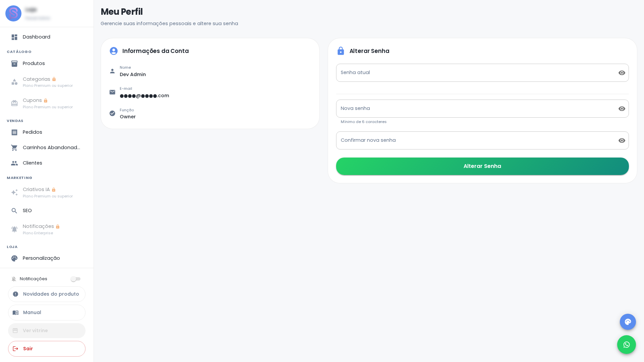The width and height of the screenshot is (644, 362).
Task: Click the Sair logout button
Action: point(47,349)
